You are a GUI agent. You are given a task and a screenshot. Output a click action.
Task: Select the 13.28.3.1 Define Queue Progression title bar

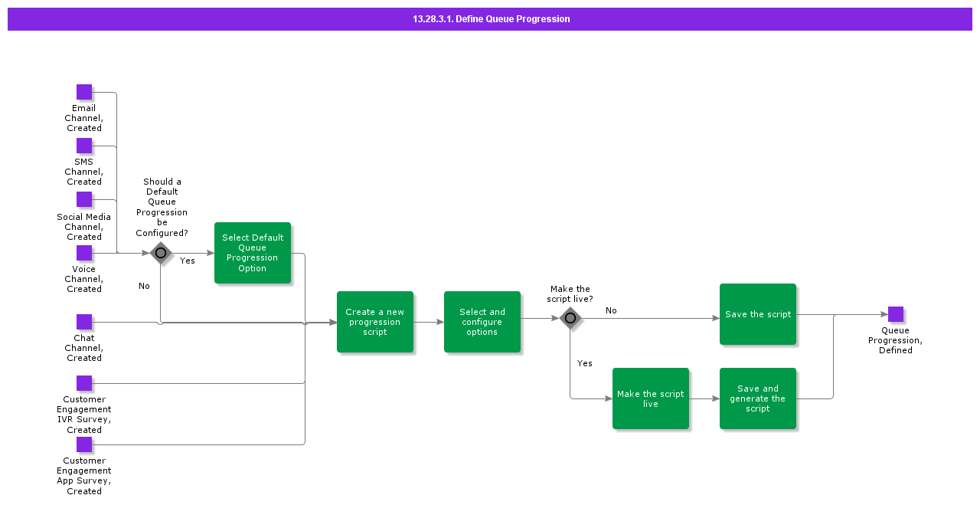tap(490, 18)
